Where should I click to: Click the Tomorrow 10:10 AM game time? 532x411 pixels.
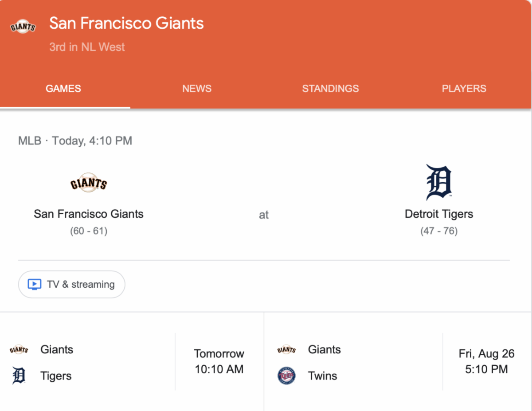coord(219,361)
